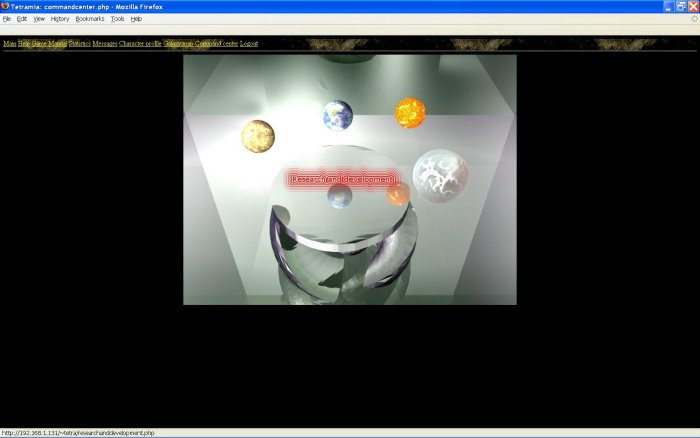Open the Research and development label
700x438 pixels.
[343, 179]
